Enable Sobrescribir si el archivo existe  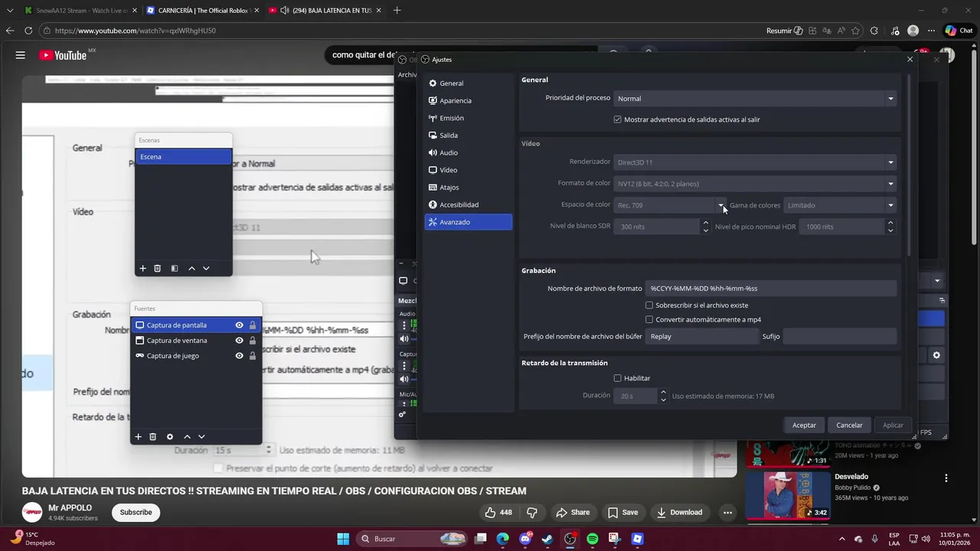pos(649,305)
